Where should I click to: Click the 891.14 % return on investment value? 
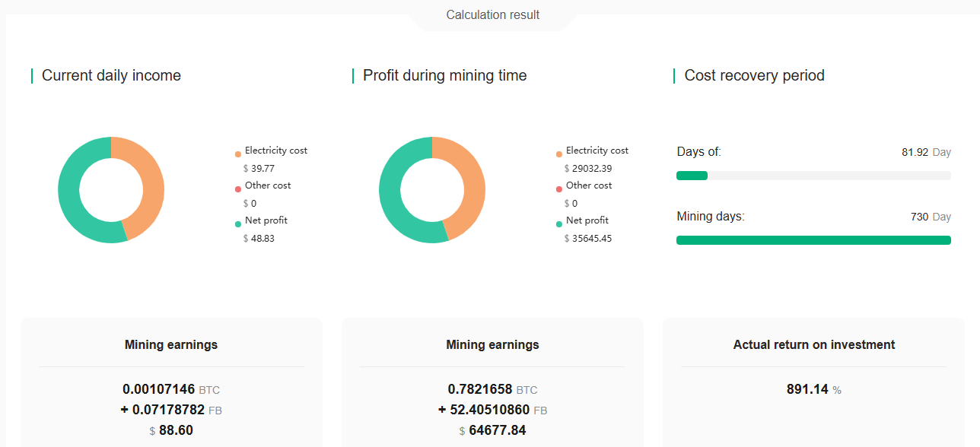[x=808, y=389]
